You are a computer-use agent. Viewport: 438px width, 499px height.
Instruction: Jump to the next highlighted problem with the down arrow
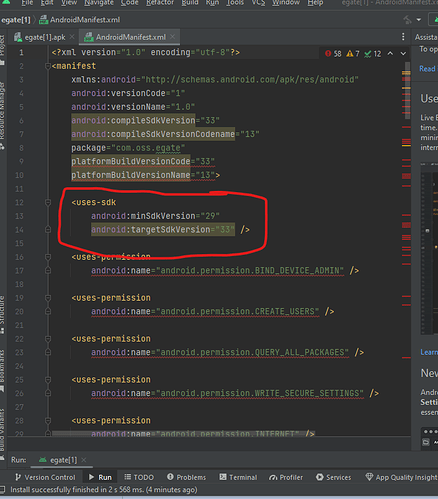[x=403, y=53]
